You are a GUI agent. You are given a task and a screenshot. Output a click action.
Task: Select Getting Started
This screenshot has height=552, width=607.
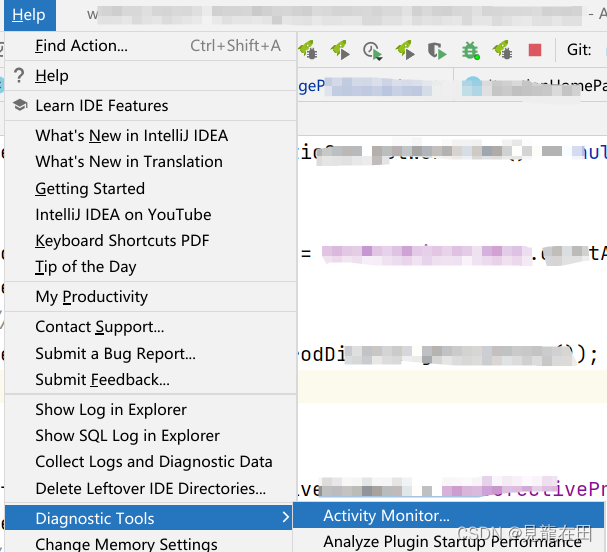(x=151, y=189)
